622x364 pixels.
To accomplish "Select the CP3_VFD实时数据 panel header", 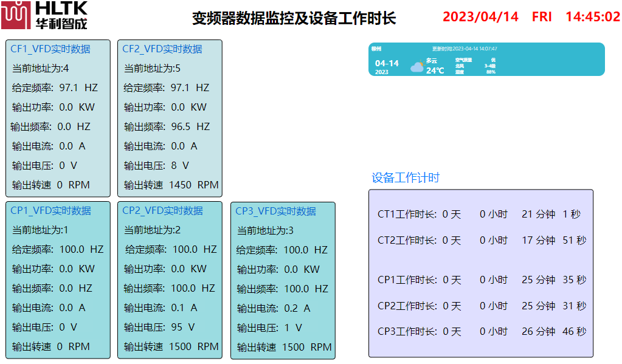I will coord(275,211).
